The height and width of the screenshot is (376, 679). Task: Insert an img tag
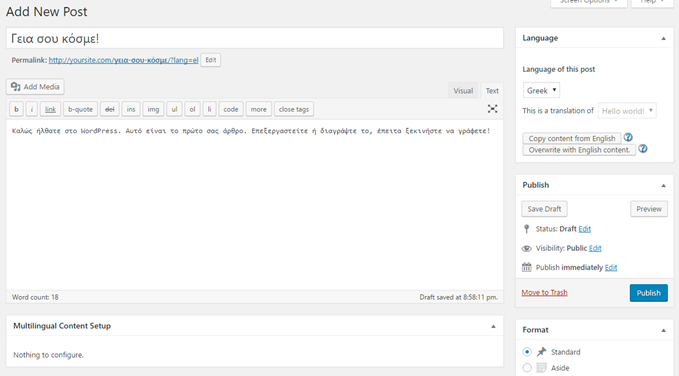153,109
